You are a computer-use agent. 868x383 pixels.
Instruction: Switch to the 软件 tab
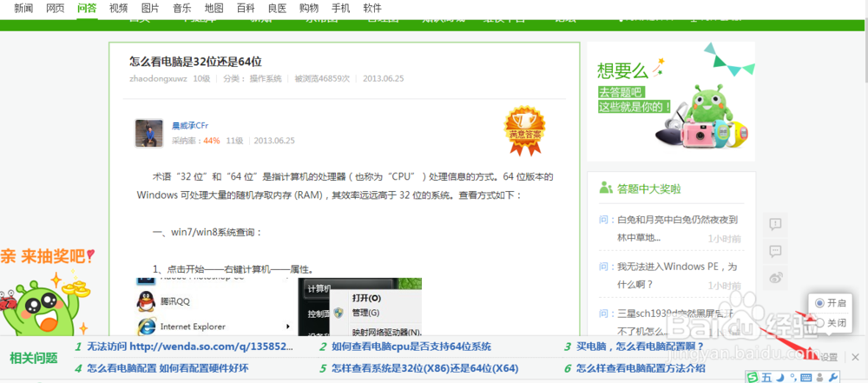pyautogui.click(x=372, y=8)
